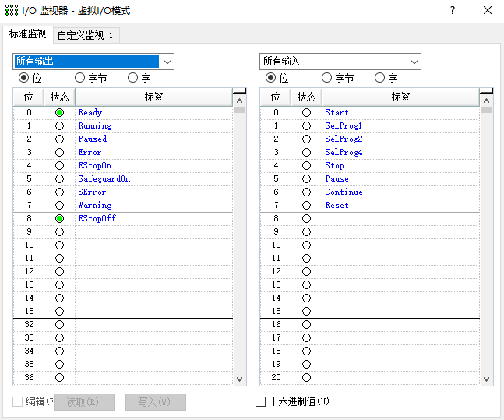Click the I/O monitor window icon
The height and width of the screenshot is (420, 504).
10,11
